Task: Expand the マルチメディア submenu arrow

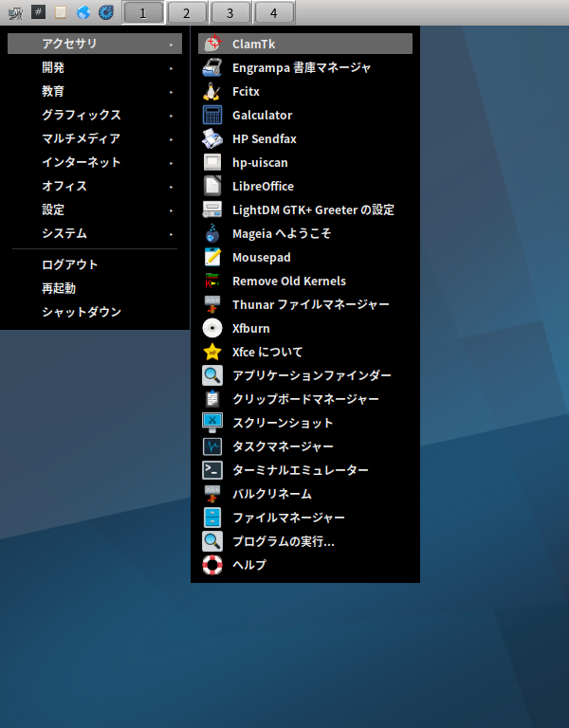Action: pos(172,139)
